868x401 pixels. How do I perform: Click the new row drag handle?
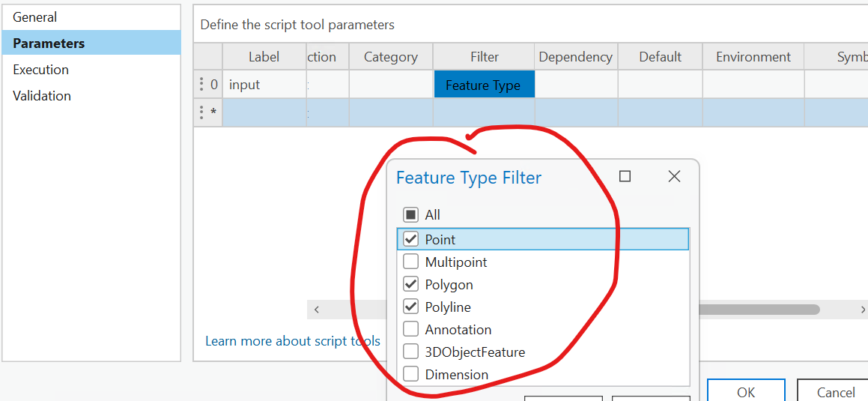coord(201,112)
